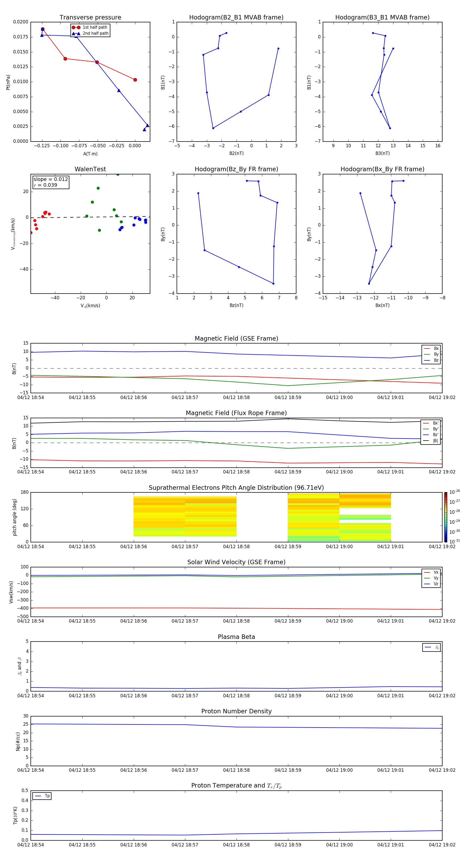Click the '|B|' entry in Flux Rope legend
Image resolution: width=473 pixels, height=868 pixels.
(431, 441)
